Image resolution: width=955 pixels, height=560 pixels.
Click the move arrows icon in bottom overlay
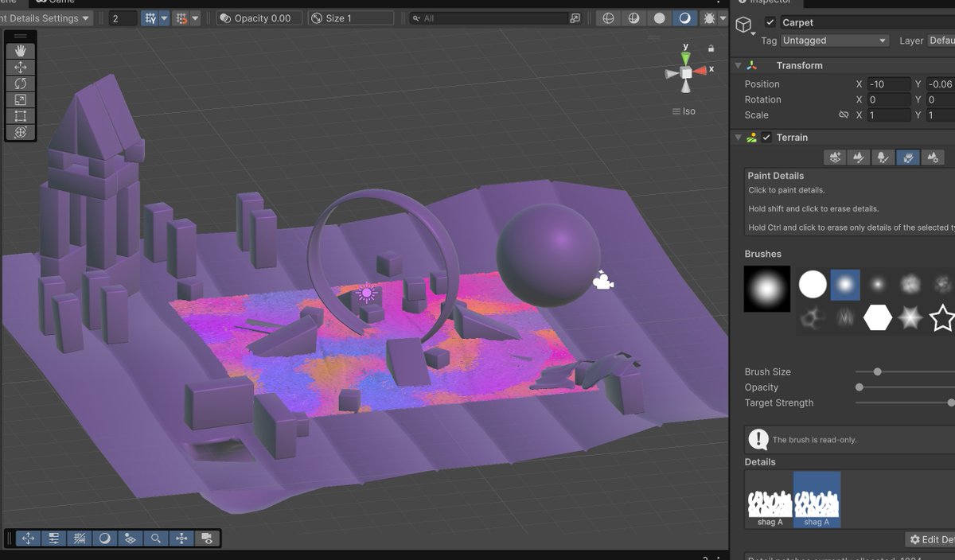(181, 539)
